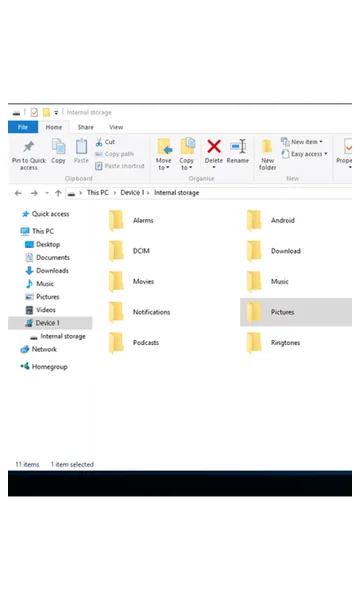Open the Copy to dropdown
Screen dimensions: 360x600
click(187, 155)
